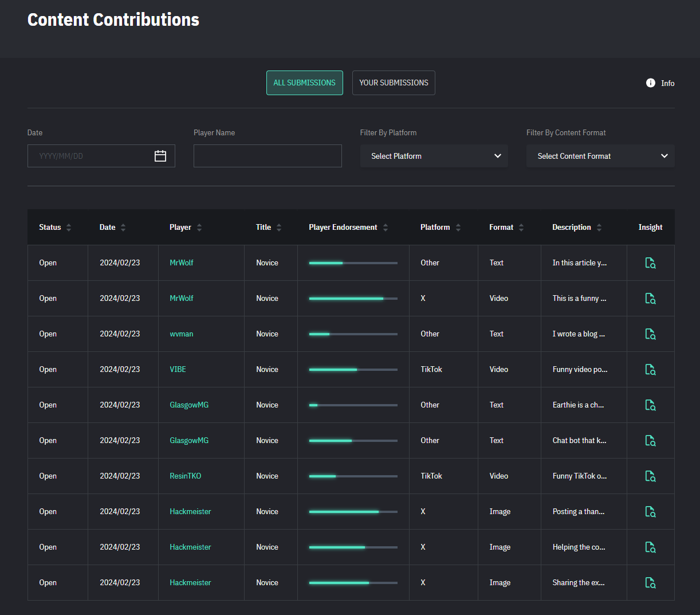Sort submissions by Platform column arrows
This screenshot has height=615, width=700.
pyautogui.click(x=458, y=228)
